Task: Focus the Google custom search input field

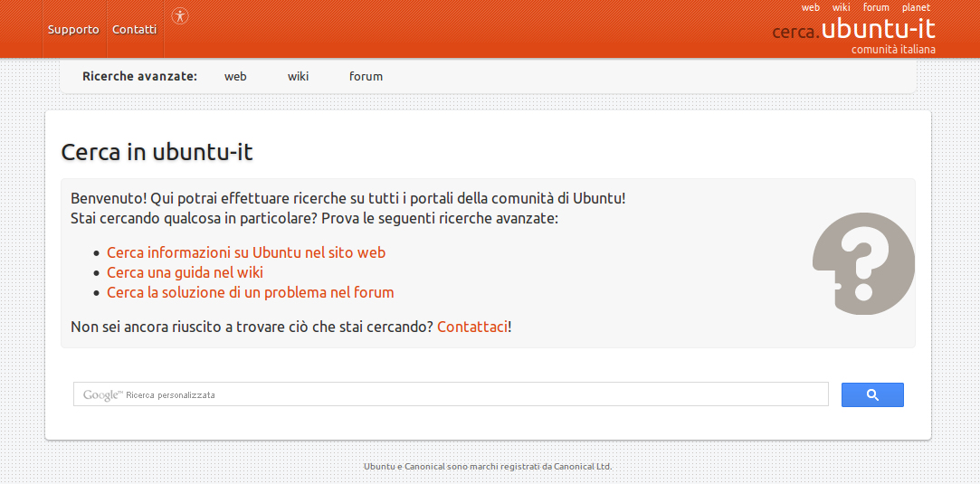Action: [451, 394]
